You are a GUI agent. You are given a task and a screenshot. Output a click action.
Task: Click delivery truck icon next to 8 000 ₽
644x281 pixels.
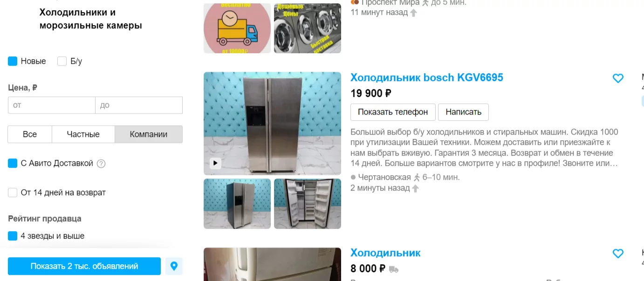coord(394,269)
